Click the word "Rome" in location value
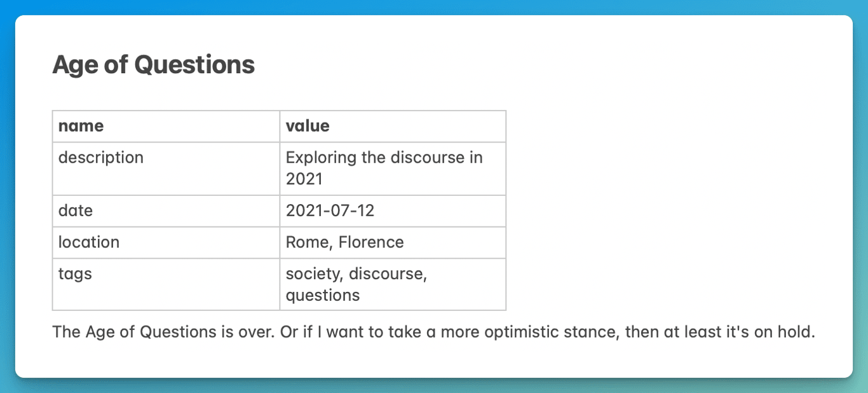 tap(308, 242)
